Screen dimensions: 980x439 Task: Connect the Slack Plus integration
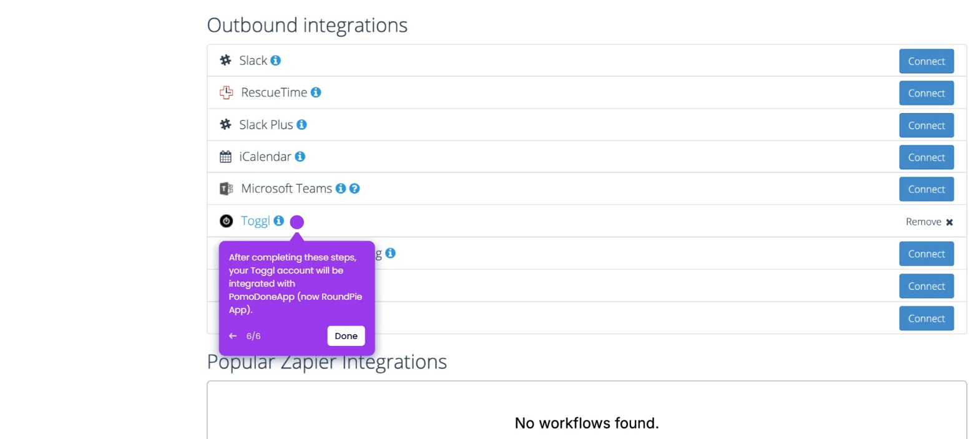point(926,126)
